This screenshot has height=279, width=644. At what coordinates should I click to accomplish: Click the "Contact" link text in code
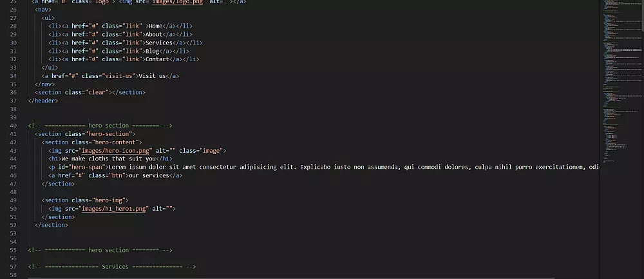coord(157,59)
